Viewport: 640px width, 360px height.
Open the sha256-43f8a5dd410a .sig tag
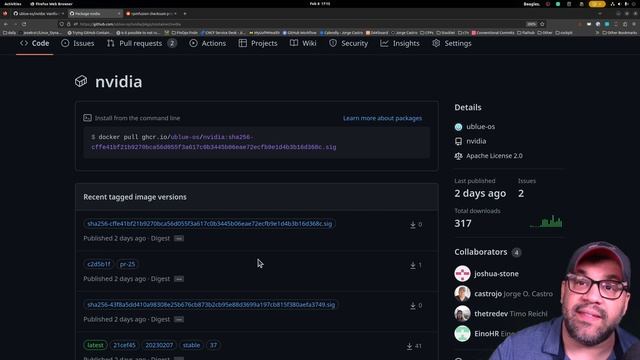point(211,304)
